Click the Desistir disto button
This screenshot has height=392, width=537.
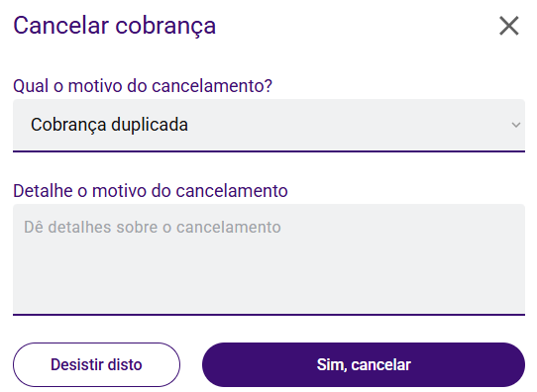[96, 364]
